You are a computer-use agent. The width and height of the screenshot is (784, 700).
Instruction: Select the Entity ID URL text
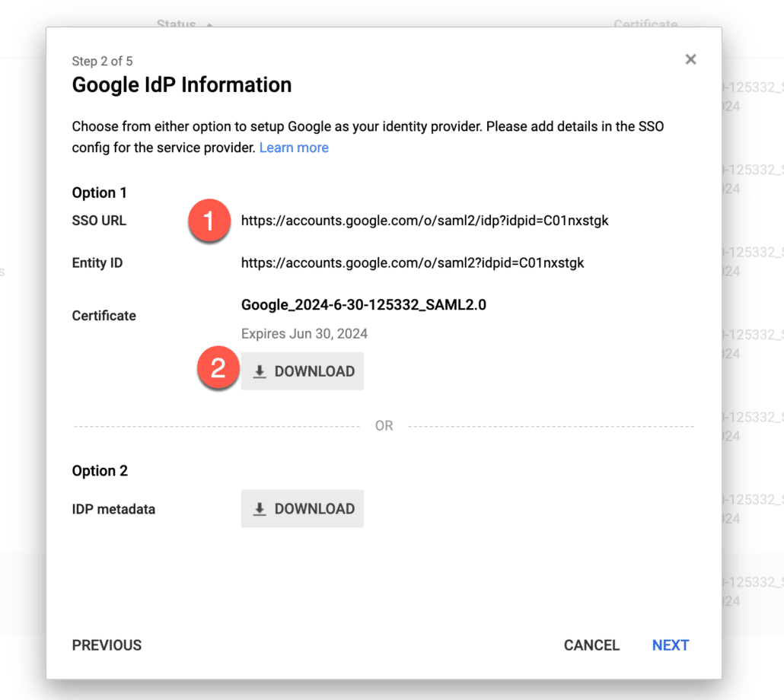pyautogui.click(x=413, y=262)
